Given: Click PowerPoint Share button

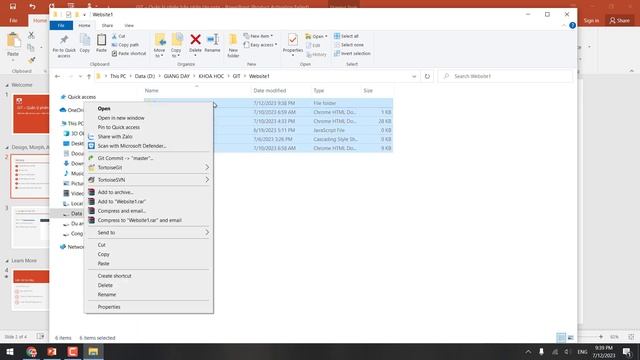Looking at the screenshot, I should (x=620, y=20).
